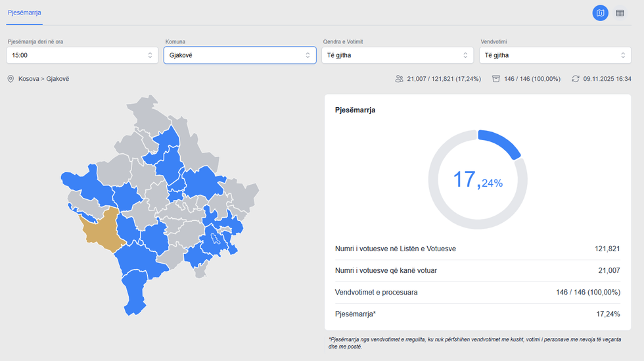Open the Qendra e Votimit dropdown
This screenshot has height=361, width=644.
click(x=397, y=55)
